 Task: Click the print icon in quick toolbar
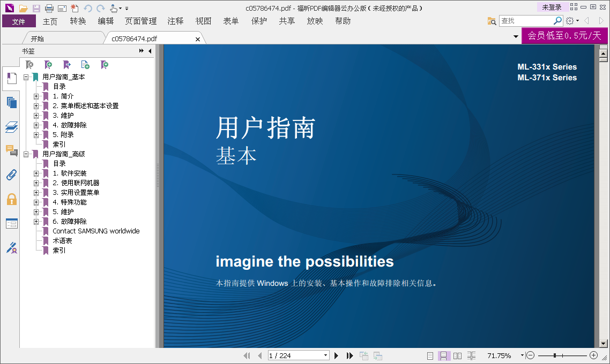pos(49,8)
